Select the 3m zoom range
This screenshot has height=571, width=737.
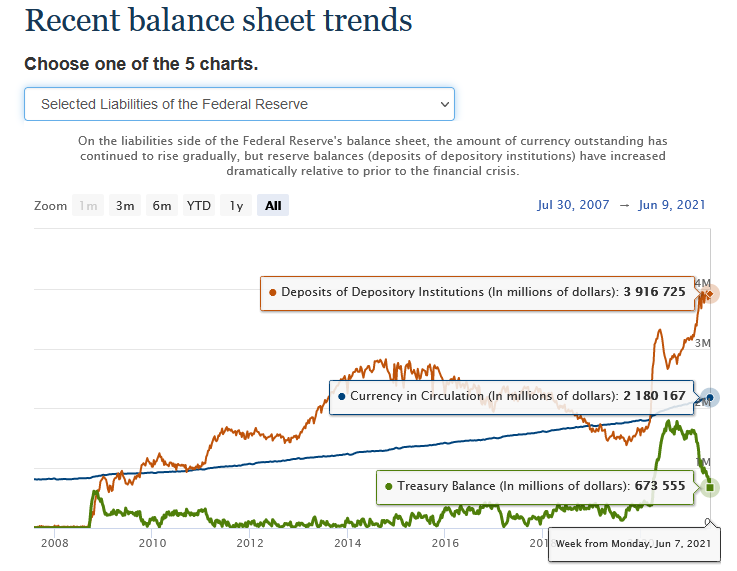coord(125,205)
